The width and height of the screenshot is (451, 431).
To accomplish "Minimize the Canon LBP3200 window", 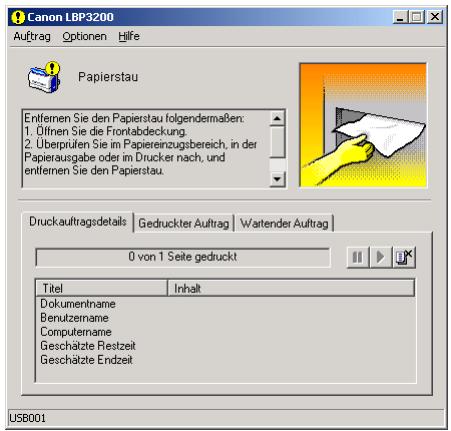I will (x=400, y=17).
